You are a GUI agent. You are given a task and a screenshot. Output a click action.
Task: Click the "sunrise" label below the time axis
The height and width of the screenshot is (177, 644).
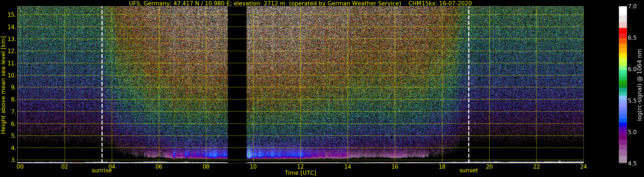pyautogui.click(x=102, y=171)
